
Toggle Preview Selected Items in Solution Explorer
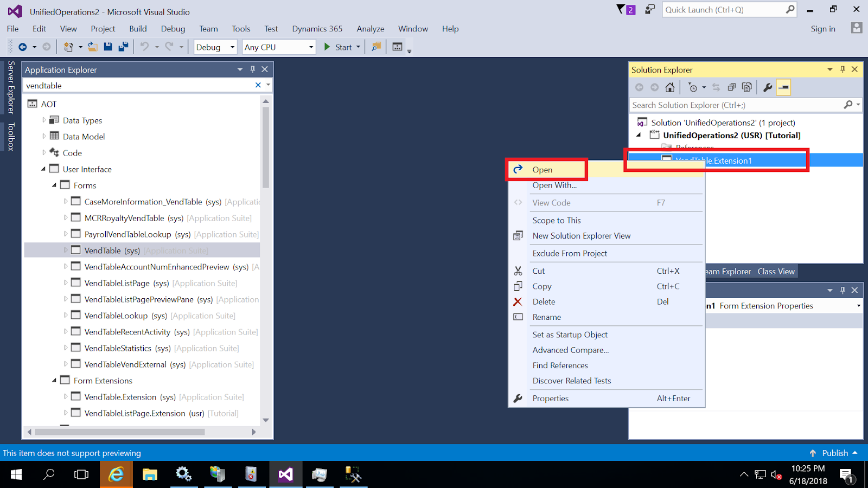(x=783, y=87)
